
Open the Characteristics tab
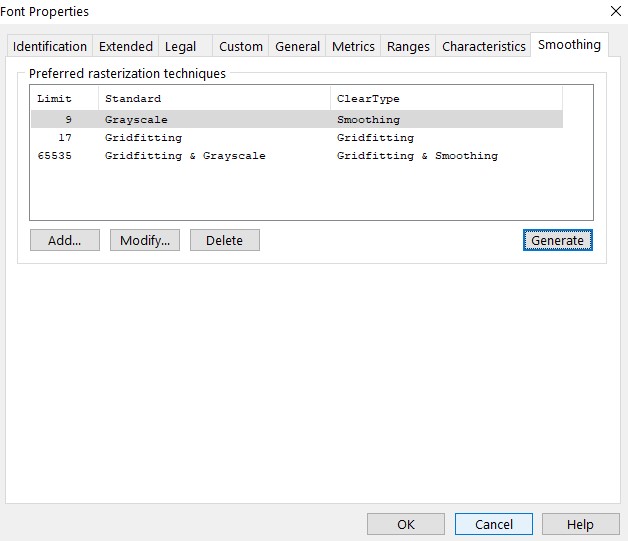(x=484, y=46)
